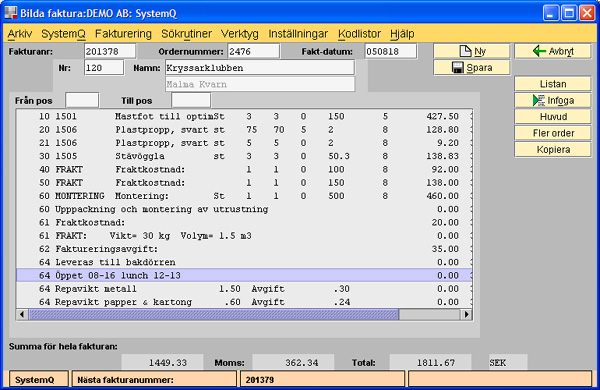Click the Ny new-document button

point(471,51)
